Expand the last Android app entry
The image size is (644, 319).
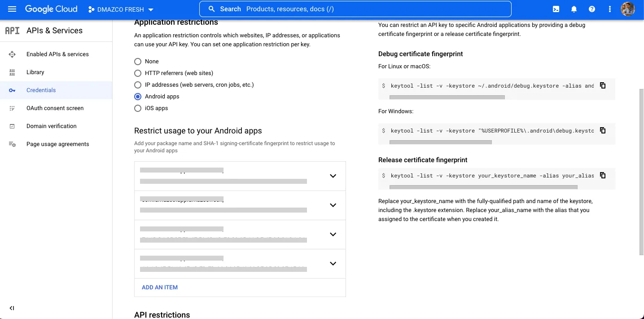click(333, 264)
